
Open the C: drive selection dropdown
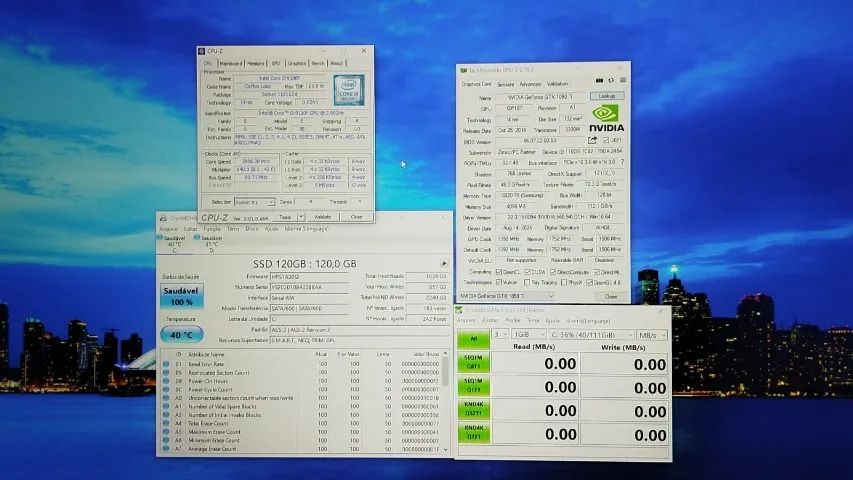click(x=591, y=335)
